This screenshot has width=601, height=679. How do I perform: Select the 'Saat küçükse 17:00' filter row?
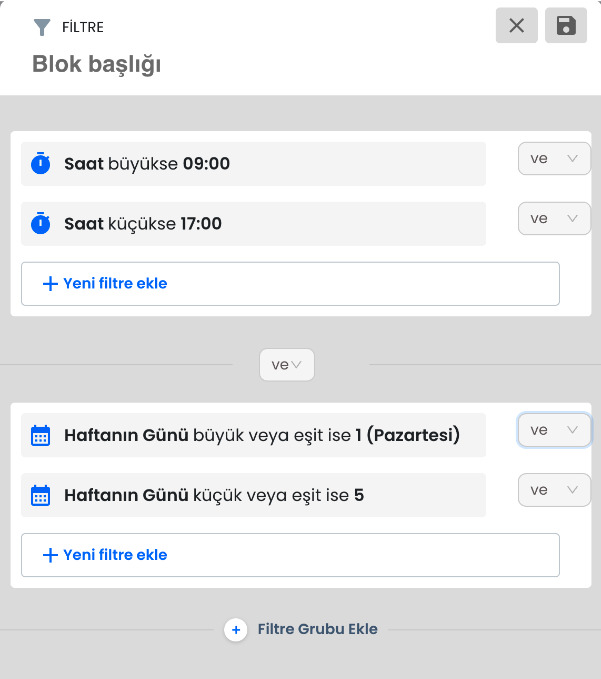(253, 224)
